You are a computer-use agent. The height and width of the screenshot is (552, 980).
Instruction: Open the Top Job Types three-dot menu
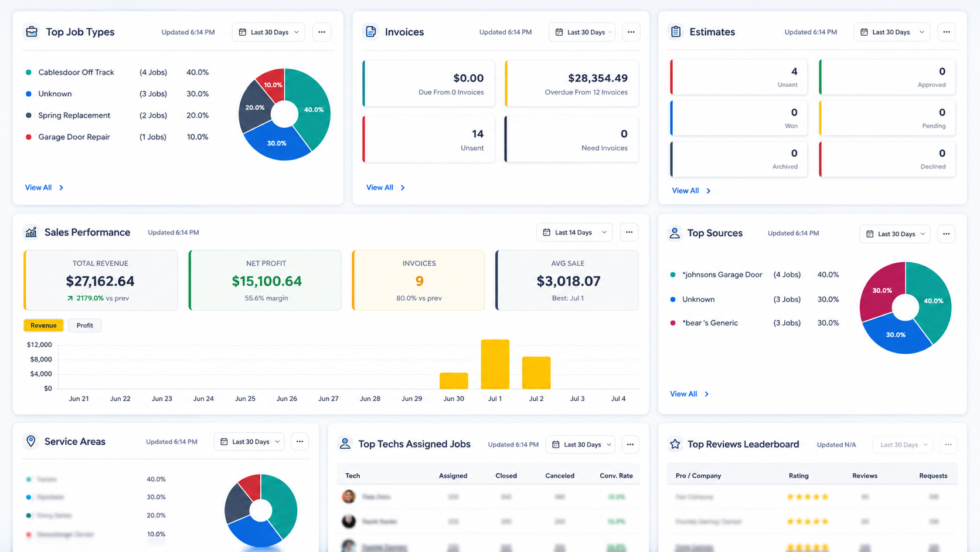click(322, 32)
